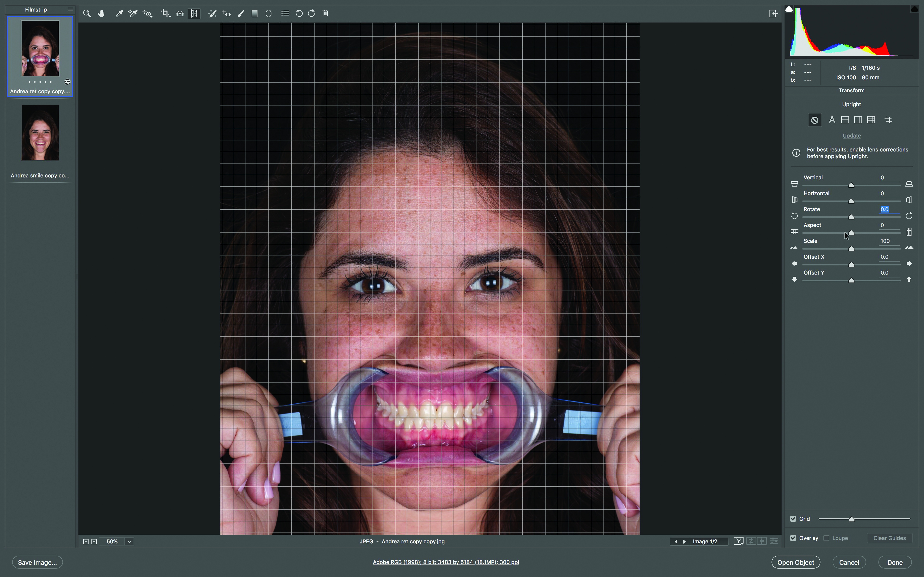Apply Auto Upright with the A icon
Viewport: 924px width, 577px height.
(832, 120)
